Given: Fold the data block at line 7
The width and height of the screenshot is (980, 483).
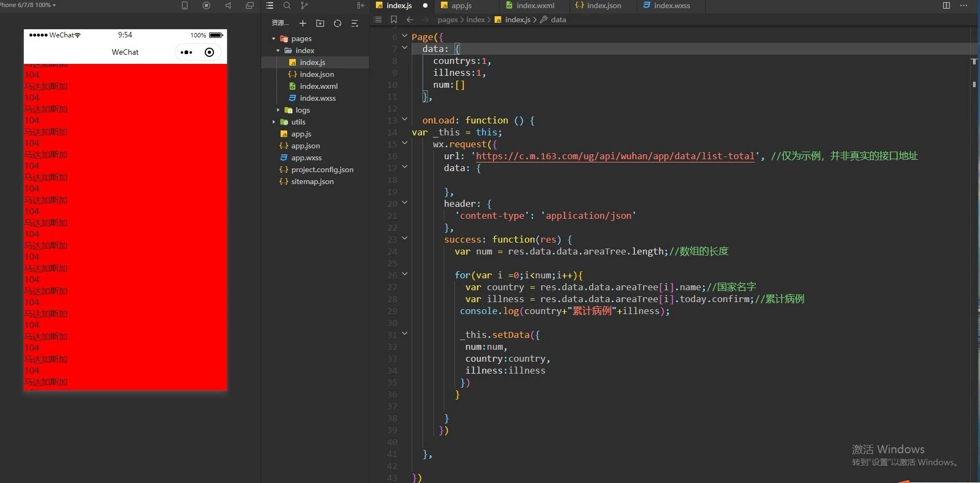Looking at the screenshot, I should [x=405, y=48].
